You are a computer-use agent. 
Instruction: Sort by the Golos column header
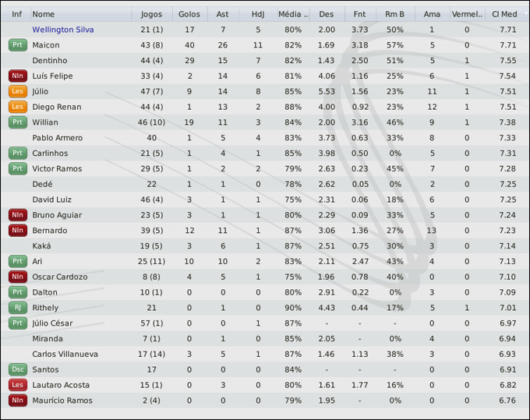coord(189,14)
